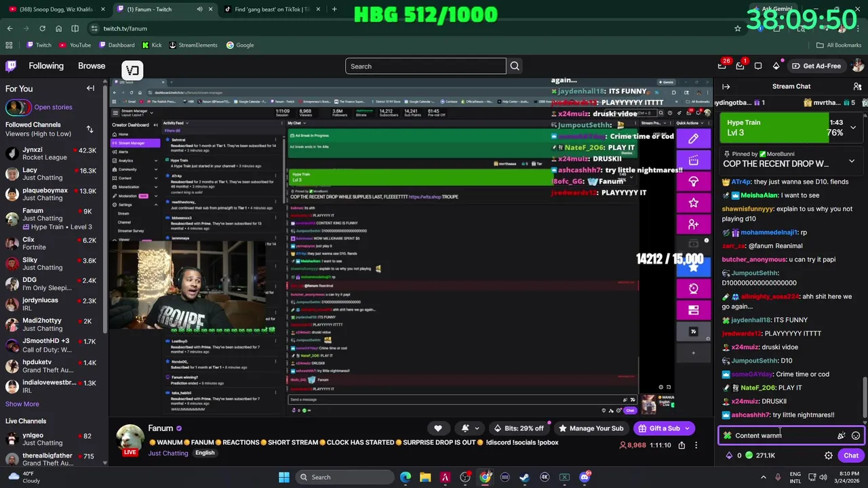Open the StreamElements bookmark
868x488 pixels.
[x=193, y=45]
